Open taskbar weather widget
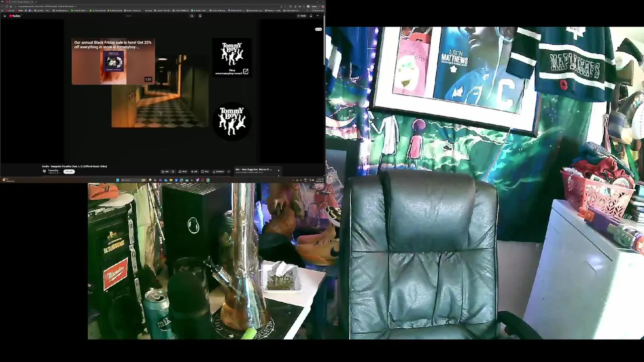The image size is (644, 362). click(8, 180)
